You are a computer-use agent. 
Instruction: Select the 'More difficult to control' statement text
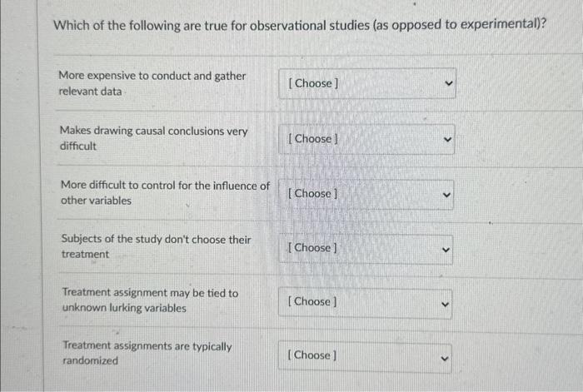point(165,192)
